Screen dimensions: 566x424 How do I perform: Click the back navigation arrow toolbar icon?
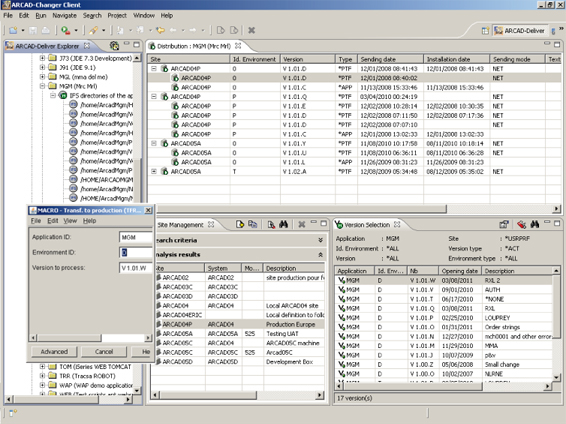[x=173, y=30]
